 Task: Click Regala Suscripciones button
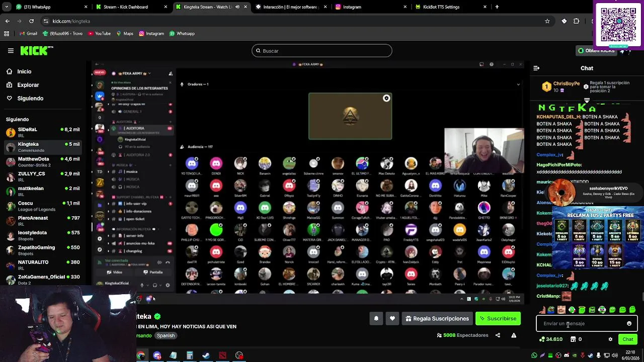coord(437,319)
